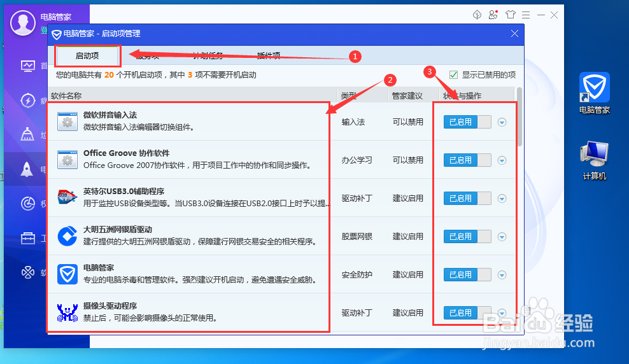The image size is (629, 364).
Task: Switch to the 插件项 tab
Action: [269, 56]
